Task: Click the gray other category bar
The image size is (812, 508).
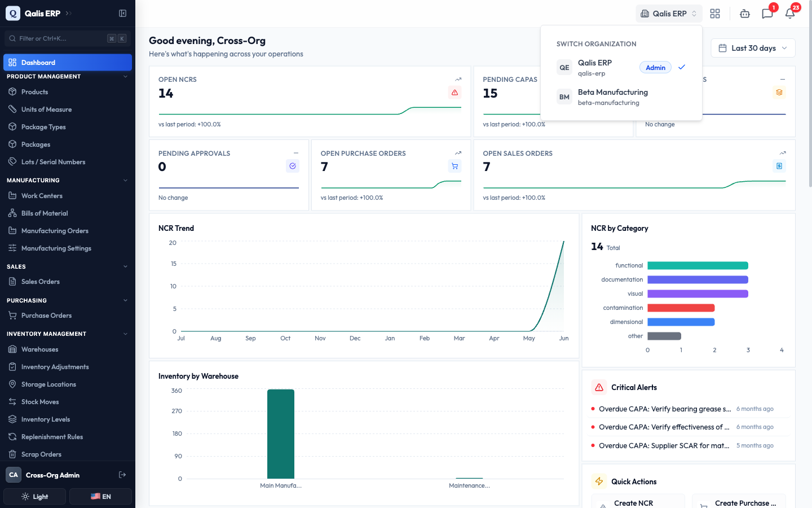Action: pos(664,336)
